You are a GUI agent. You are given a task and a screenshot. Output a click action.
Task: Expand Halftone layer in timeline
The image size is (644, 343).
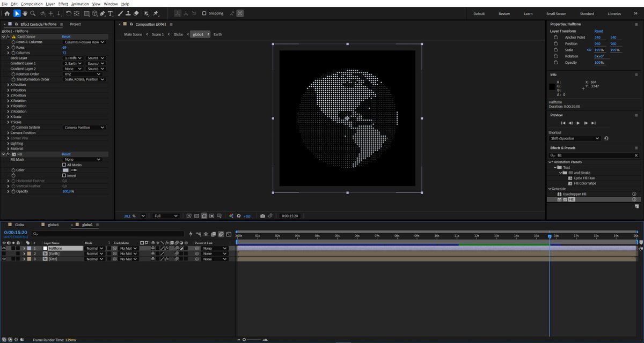(x=24, y=248)
